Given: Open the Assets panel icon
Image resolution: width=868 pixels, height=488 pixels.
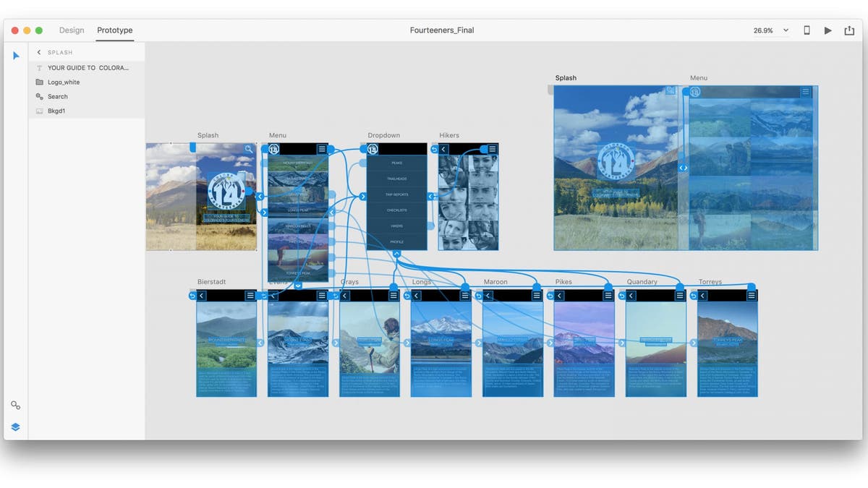Looking at the screenshot, I should pyautogui.click(x=16, y=406).
